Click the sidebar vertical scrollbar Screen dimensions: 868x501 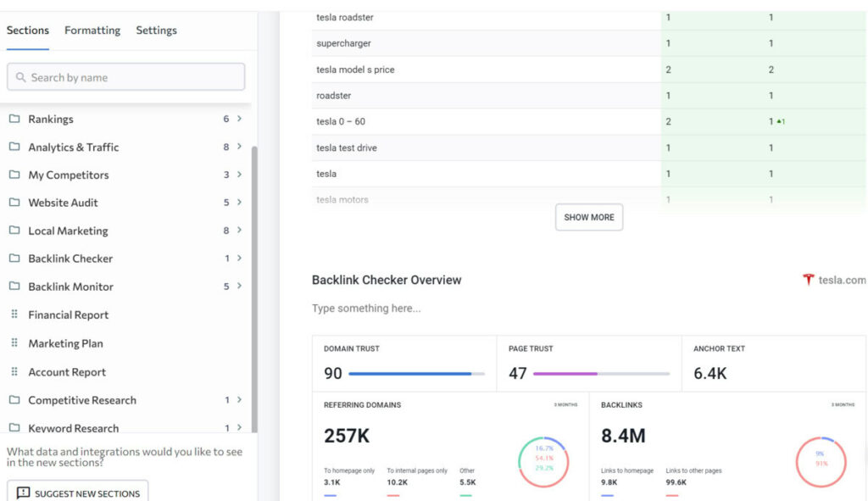tap(254, 289)
